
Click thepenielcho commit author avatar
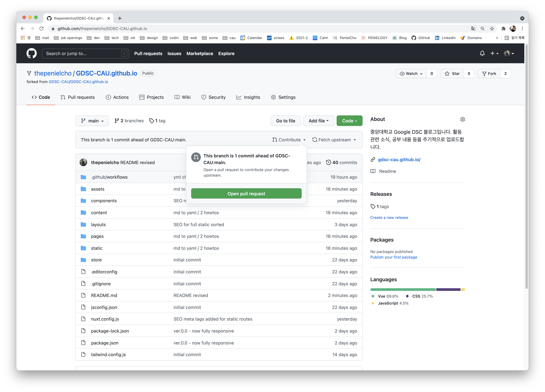(83, 162)
